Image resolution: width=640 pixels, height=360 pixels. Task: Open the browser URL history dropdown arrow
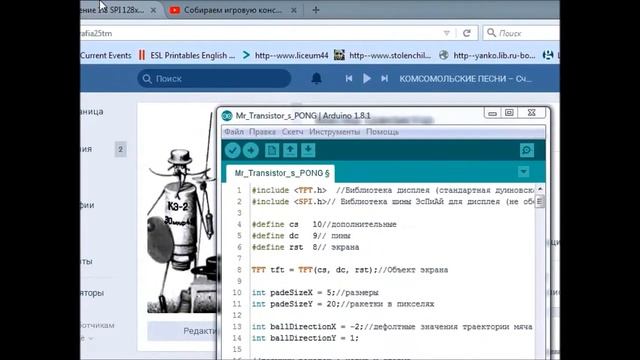tap(447, 33)
